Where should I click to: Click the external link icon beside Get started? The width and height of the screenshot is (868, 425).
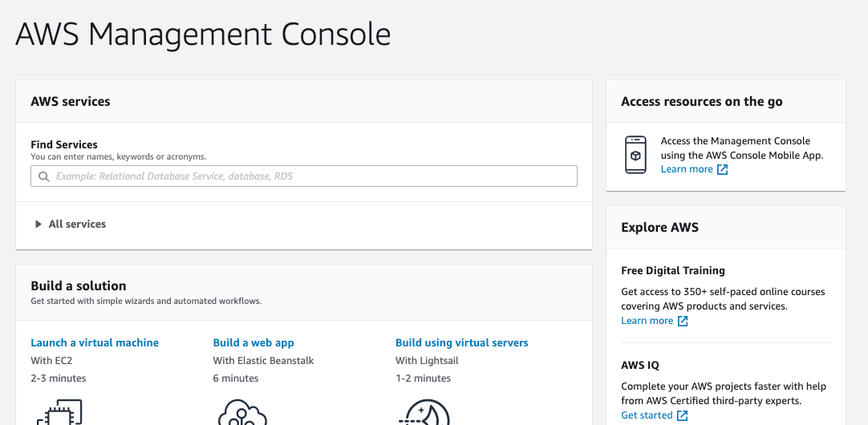coord(682,415)
